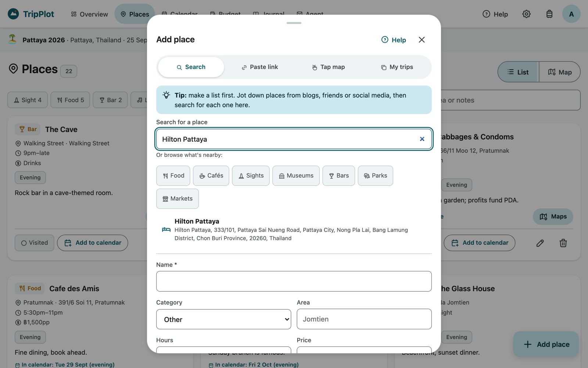588x368 pixels.
Task: Switch to the Places tab
Action: coord(135,14)
